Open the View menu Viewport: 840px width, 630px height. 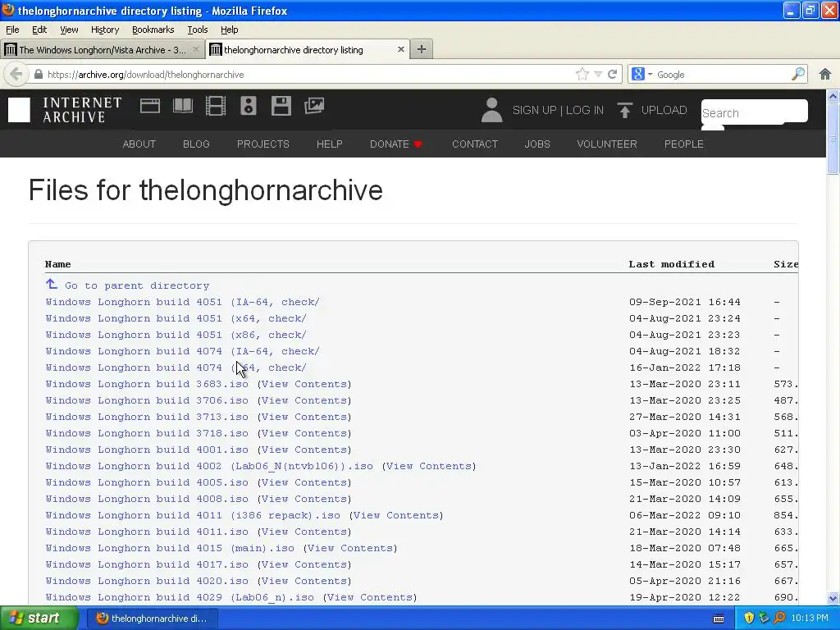(x=69, y=30)
